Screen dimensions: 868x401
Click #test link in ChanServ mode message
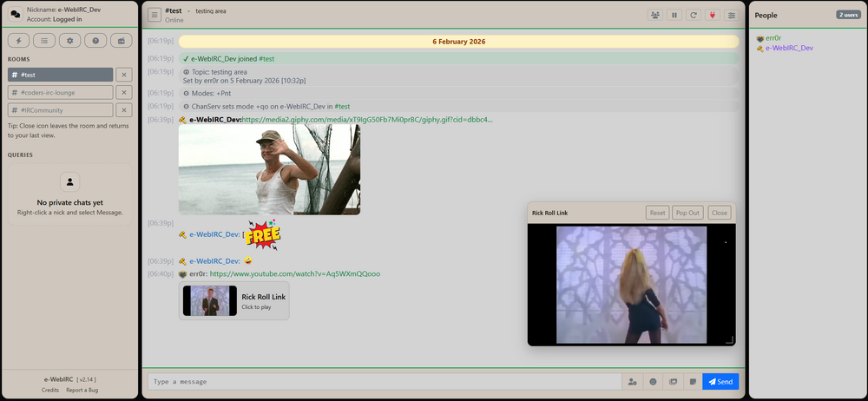pos(342,107)
